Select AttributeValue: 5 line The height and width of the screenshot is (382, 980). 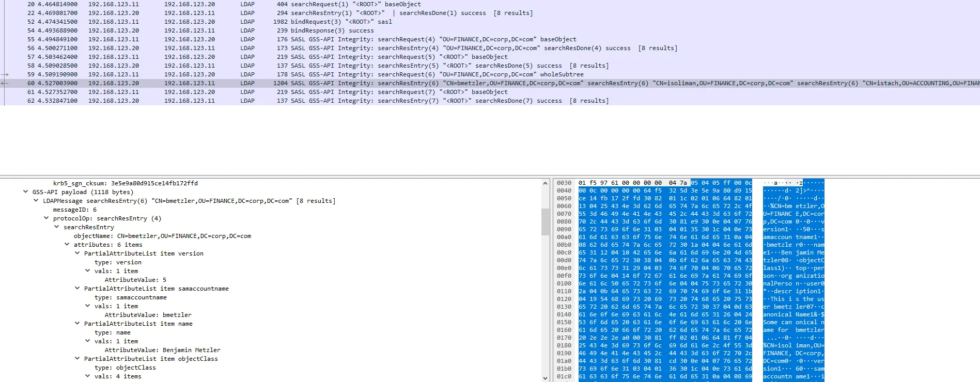click(135, 280)
